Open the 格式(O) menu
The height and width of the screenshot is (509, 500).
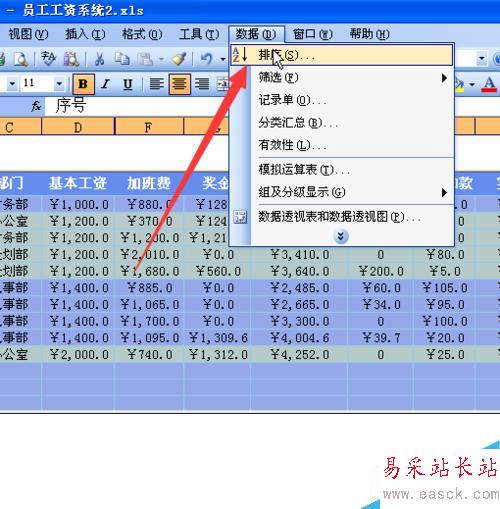tap(142, 34)
